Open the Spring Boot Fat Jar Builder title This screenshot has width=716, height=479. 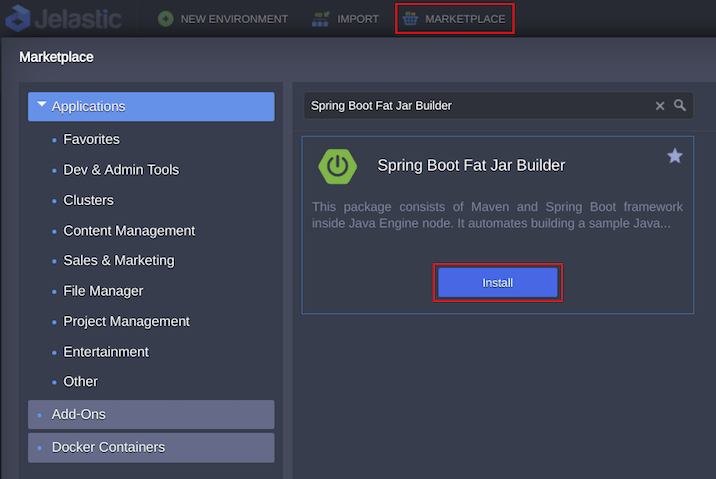tap(471, 165)
